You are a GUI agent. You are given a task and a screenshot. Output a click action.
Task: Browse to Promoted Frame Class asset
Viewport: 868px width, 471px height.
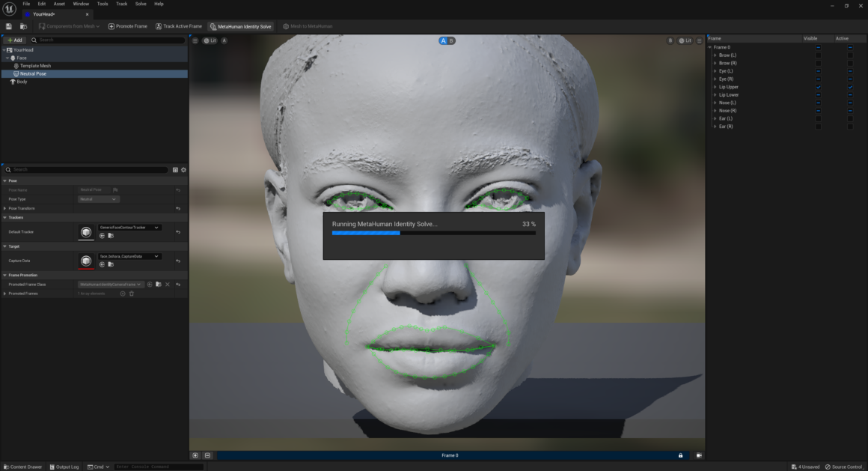pyautogui.click(x=159, y=285)
